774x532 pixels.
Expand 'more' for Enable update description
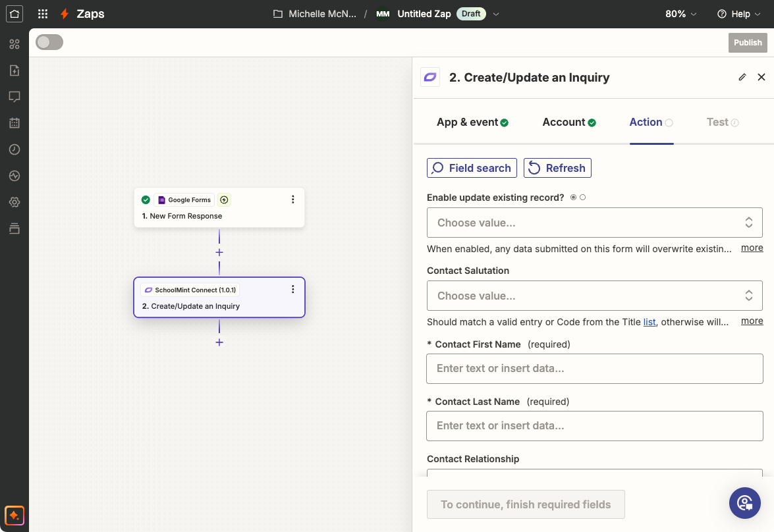pyautogui.click(x=752, y=248)
